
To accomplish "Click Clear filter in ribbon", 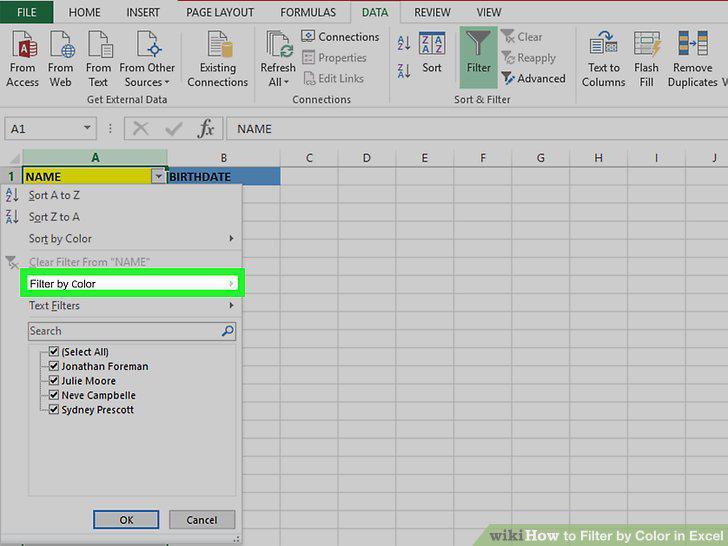I will point(522,37).
